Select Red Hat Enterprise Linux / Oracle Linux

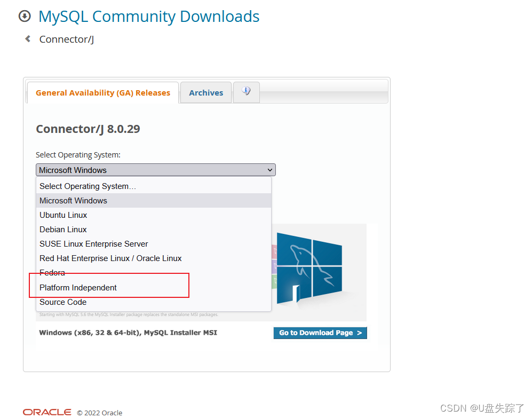pos(154,258)
